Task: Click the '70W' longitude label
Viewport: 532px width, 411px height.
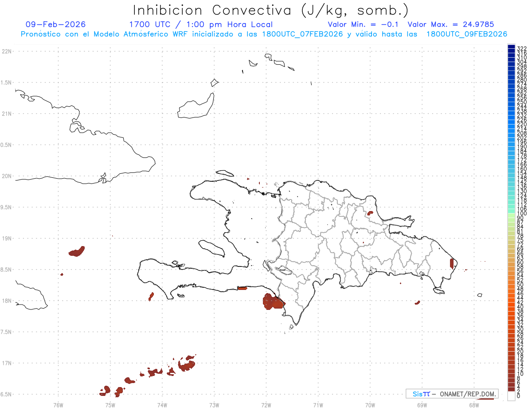Action: tap(370, 404)
